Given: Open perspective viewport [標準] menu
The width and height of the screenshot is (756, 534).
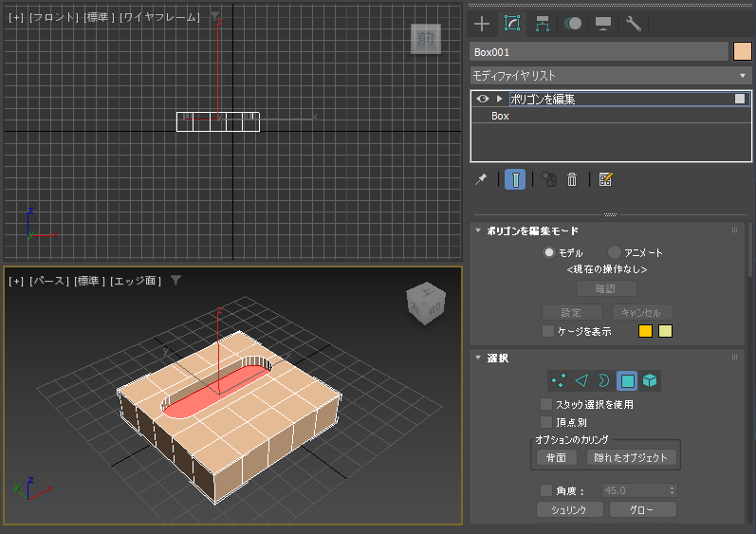Looking at the screenshot, I should [89, 281].
